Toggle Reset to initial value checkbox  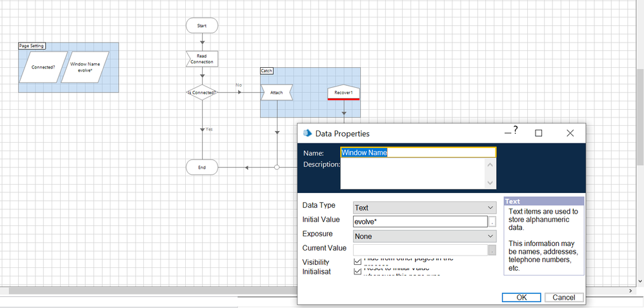(x=358, y=272)
